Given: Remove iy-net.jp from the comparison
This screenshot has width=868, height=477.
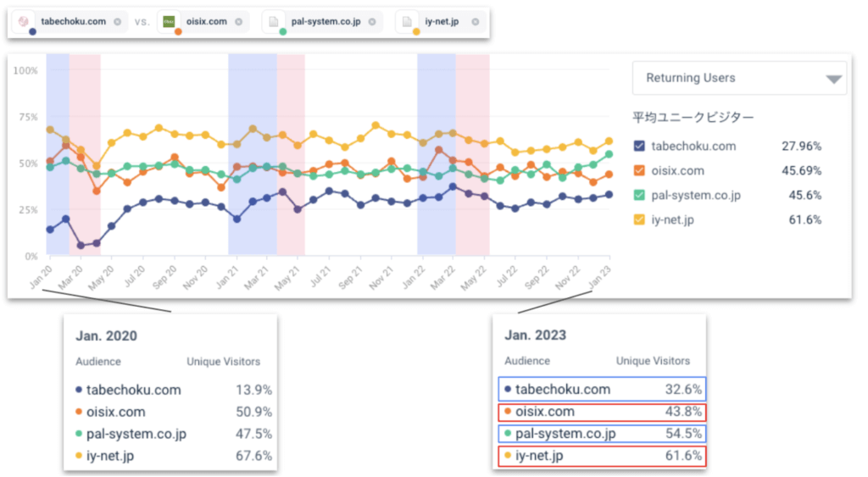Looking at the screenshot, I should pos(475,21).
